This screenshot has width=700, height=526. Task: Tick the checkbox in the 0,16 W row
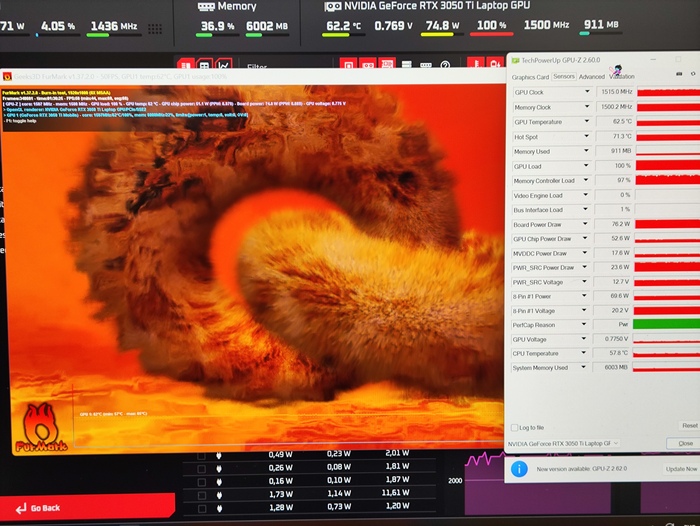tap(201, 482)
